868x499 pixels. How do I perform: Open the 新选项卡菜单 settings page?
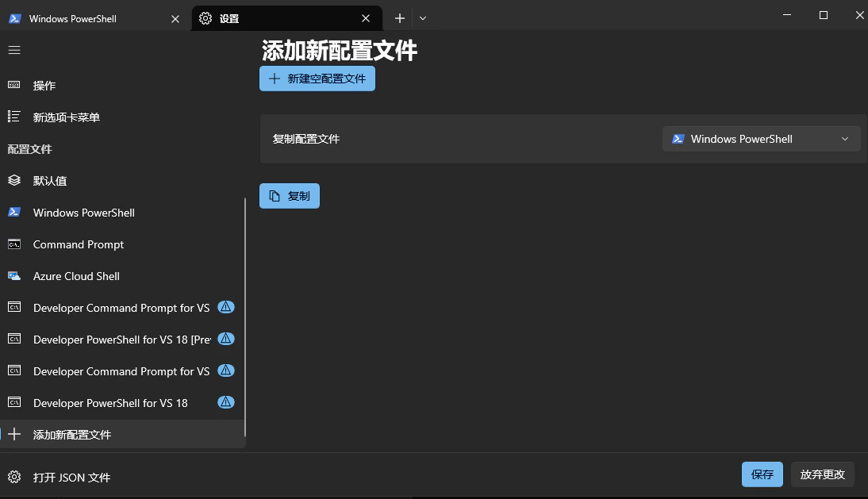123,117
